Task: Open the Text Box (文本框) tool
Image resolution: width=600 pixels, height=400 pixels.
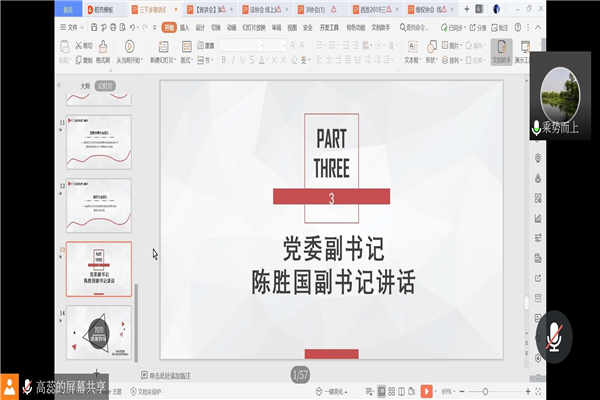Action: tap(410, 46)
